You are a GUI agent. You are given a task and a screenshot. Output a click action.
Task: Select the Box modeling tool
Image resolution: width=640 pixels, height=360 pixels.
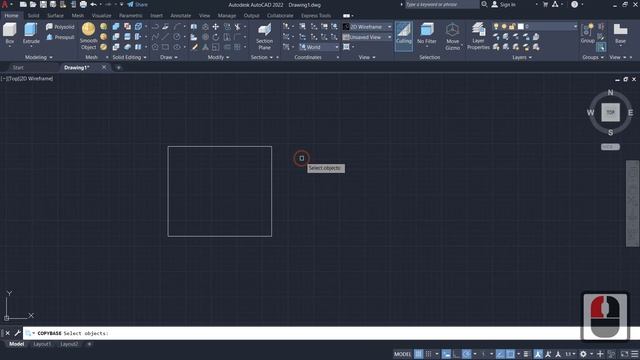[9, 33]
